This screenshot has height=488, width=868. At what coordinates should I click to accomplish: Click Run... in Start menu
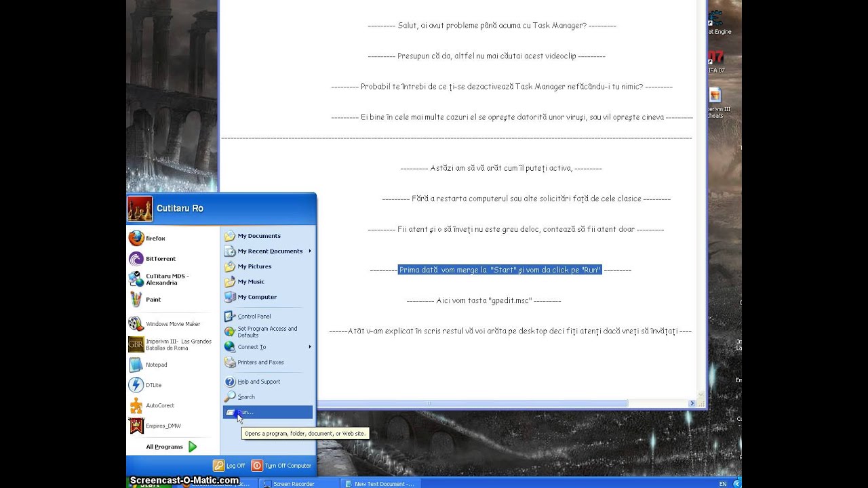click(268, 412)
